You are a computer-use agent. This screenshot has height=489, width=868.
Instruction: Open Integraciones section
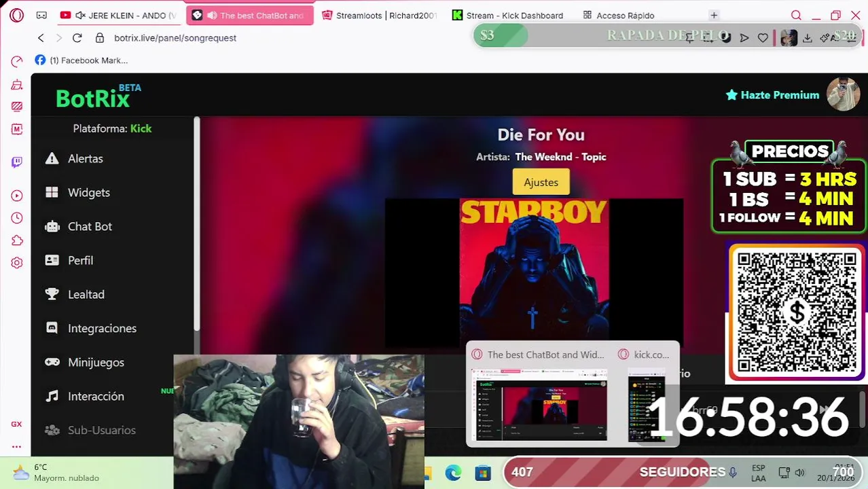(102, 328)
